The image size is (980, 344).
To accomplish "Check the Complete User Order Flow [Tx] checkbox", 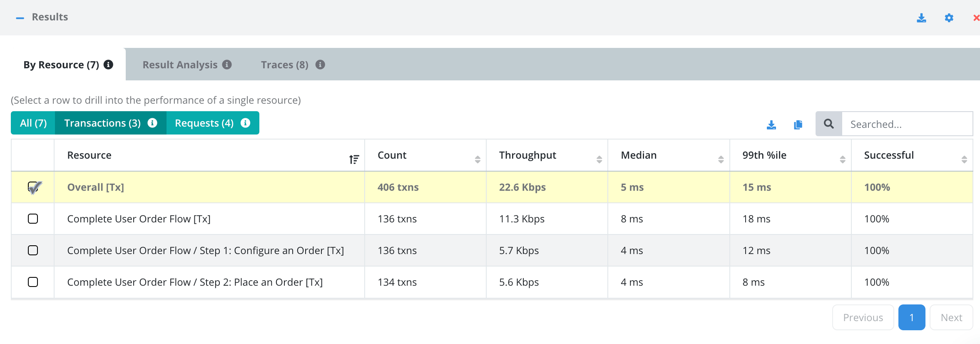I will coord(33,219).
